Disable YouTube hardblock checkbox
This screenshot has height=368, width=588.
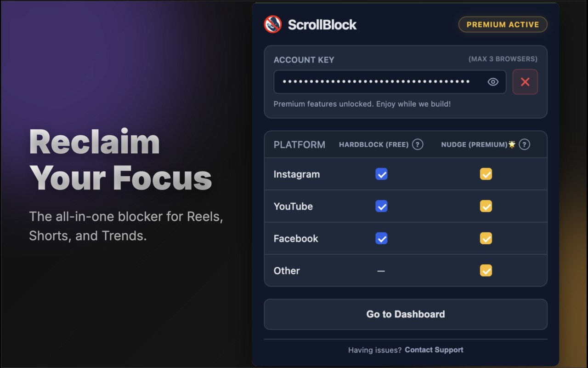[381, 206]
